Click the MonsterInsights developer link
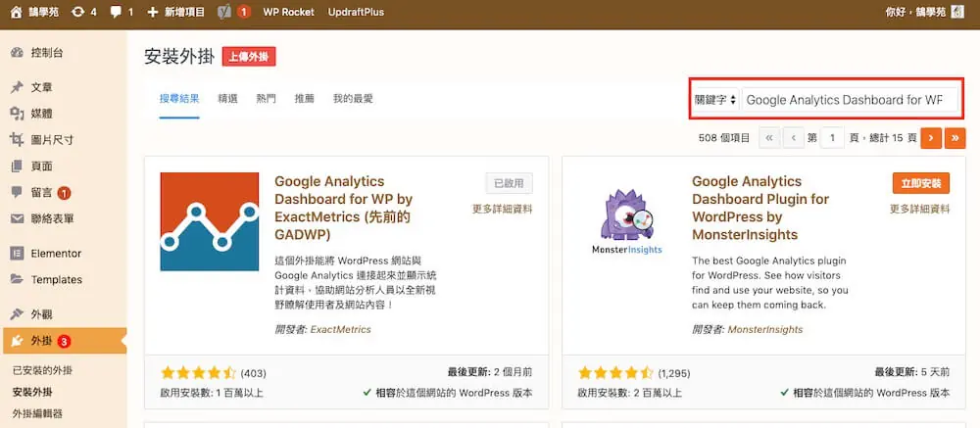This screenshot has width=980, height=428. pos(765,329)
